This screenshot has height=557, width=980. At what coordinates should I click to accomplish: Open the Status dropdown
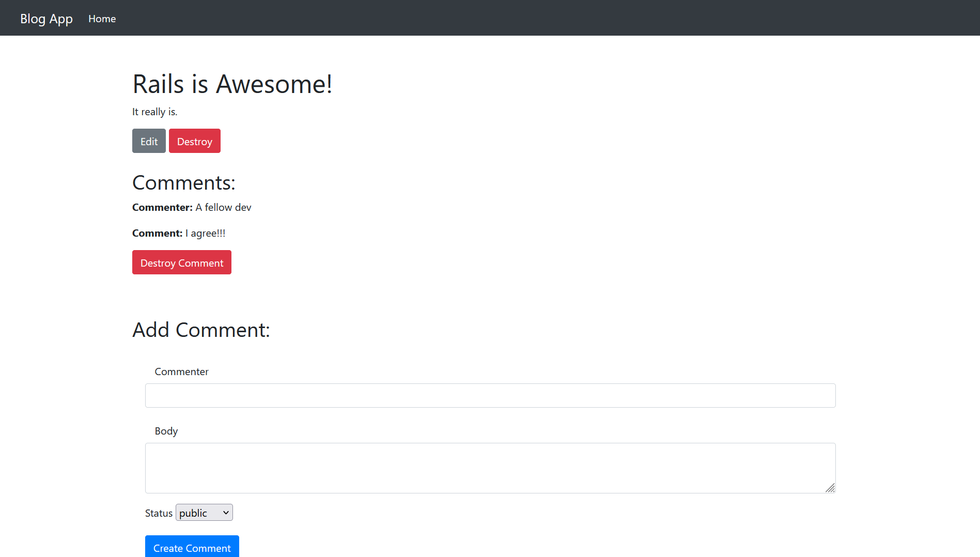[x=204, y=512]
